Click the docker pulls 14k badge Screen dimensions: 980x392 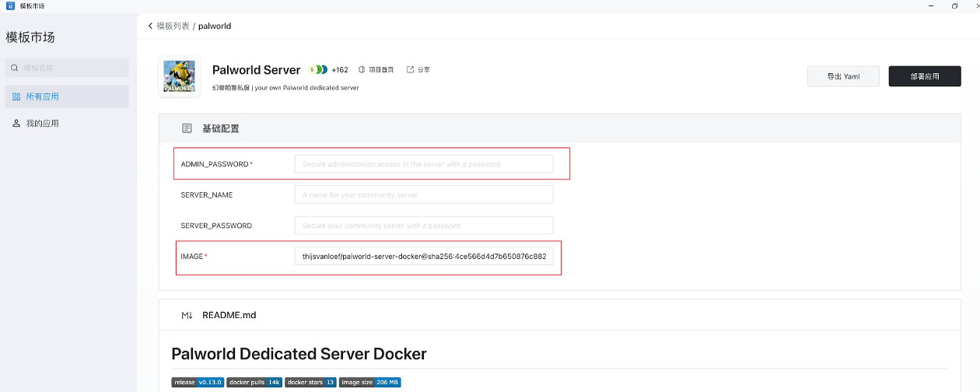254,382
